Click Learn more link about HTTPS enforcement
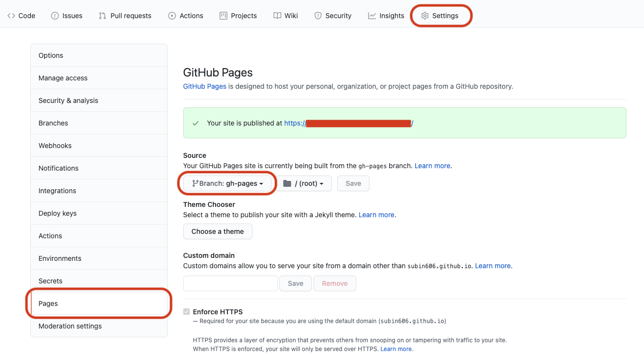Viewport: 644px width, 354px height. point(396,349)
